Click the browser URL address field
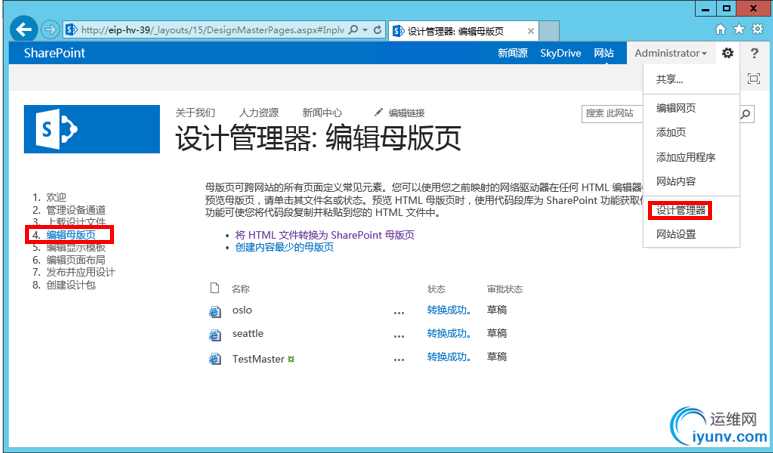The image size is (773, 453). (212, 30)
